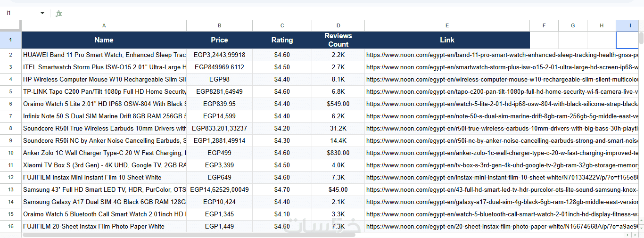
Task: Select column I header
Action: (630, 25)
